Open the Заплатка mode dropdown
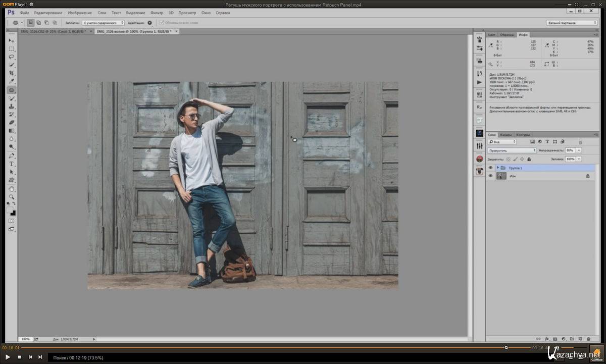606x364 pixels. click(103, 23)
